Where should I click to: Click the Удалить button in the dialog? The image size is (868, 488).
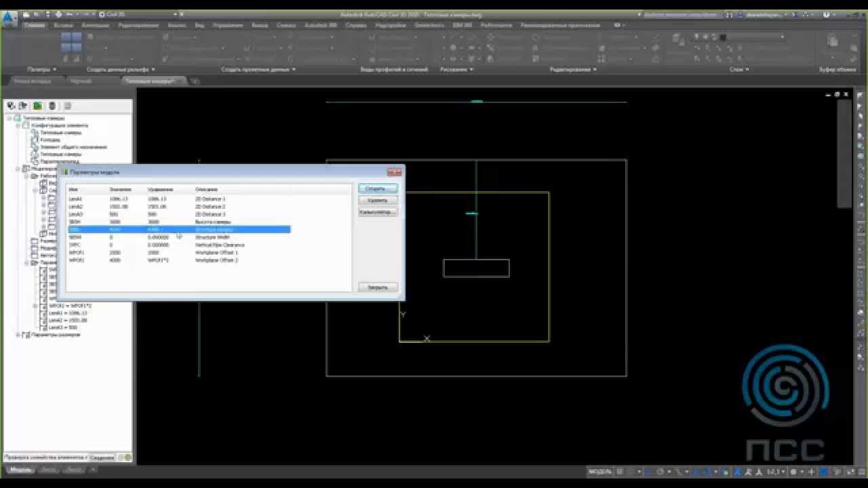click(x=378, y=201)
